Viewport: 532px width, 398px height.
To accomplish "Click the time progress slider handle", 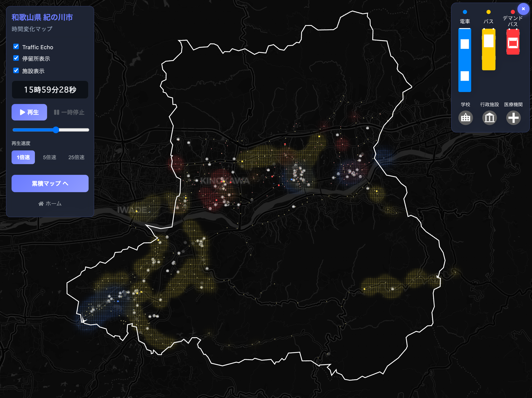I will pos(56,130).
